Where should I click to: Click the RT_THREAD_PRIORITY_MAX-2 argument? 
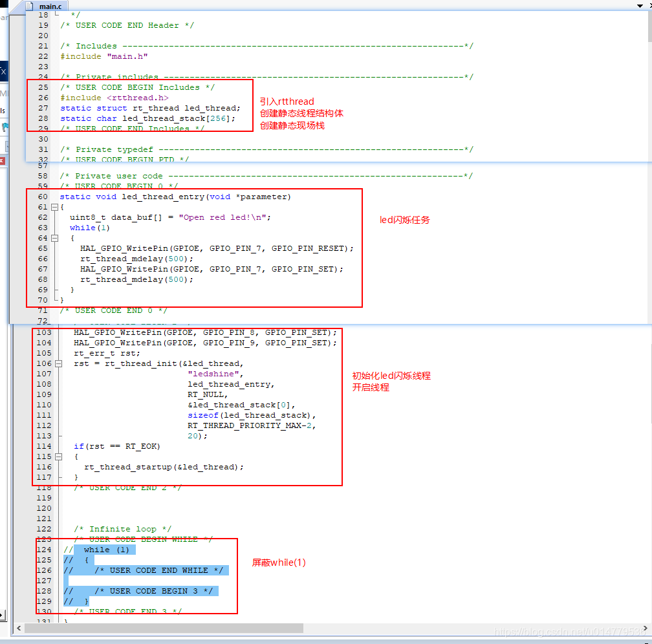point(252,425)
